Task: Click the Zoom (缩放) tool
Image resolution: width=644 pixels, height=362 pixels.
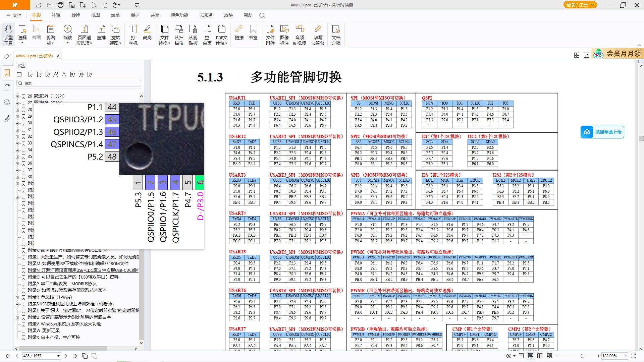Action: (x=68, y=35)
